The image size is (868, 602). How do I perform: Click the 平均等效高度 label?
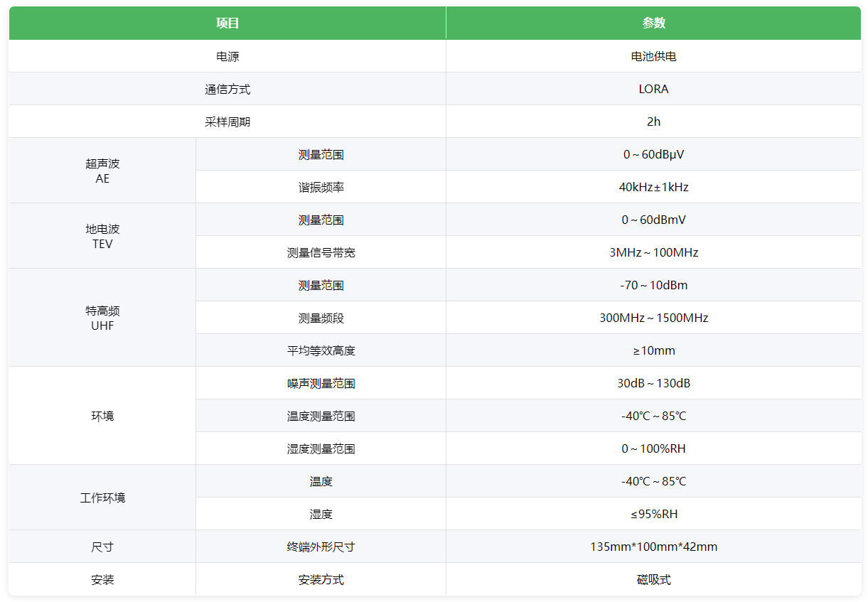(x=321, y=350)
